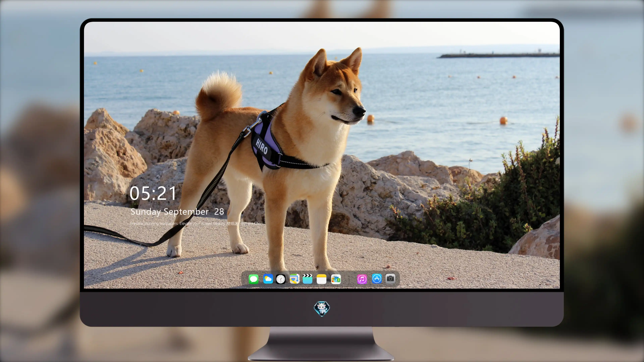Launch the Maps app from the dock
This screenshot has height=362, width=644.
pyautogui.click(x=294, y=279)
